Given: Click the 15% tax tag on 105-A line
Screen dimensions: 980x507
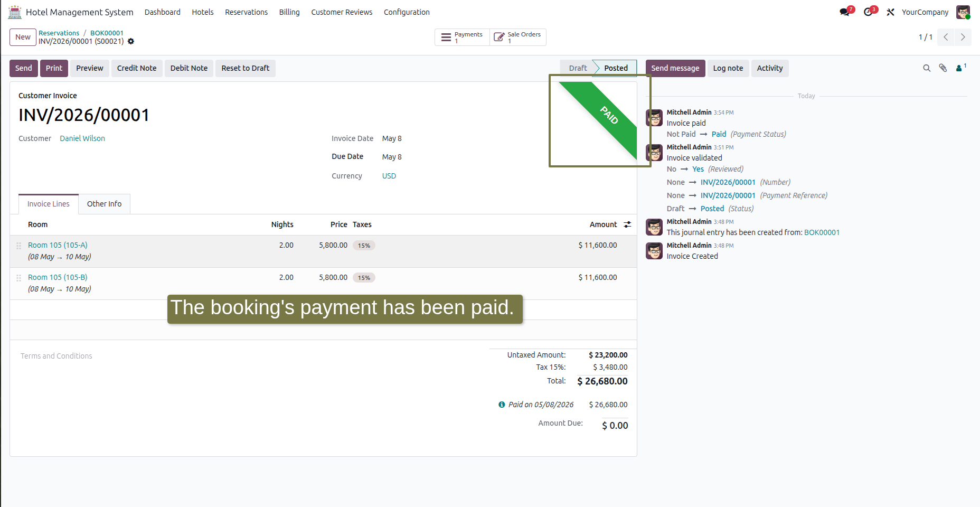Looking at the screenshot, I should pyautogui.click(x=364, y=246).
